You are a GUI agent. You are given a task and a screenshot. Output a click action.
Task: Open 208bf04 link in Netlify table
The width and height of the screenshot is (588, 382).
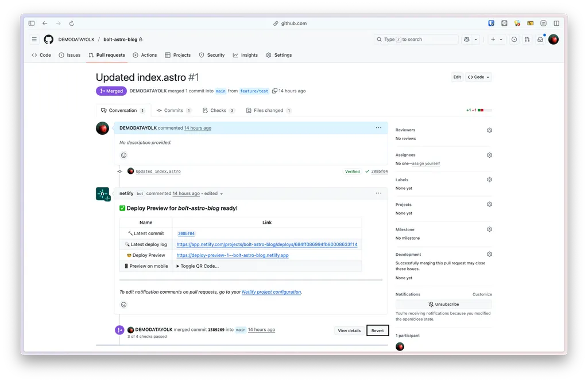pos(187,233)
